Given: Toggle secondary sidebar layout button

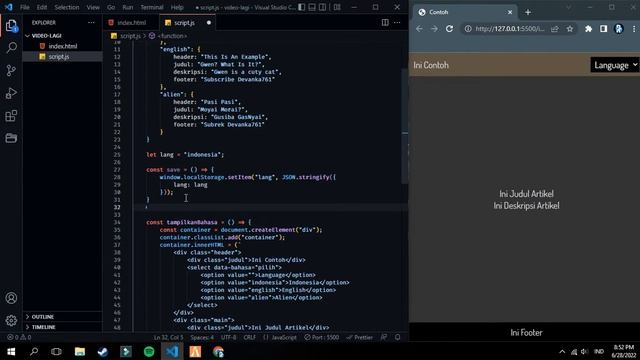Looking at the screenshot, I should click(322, 7).
